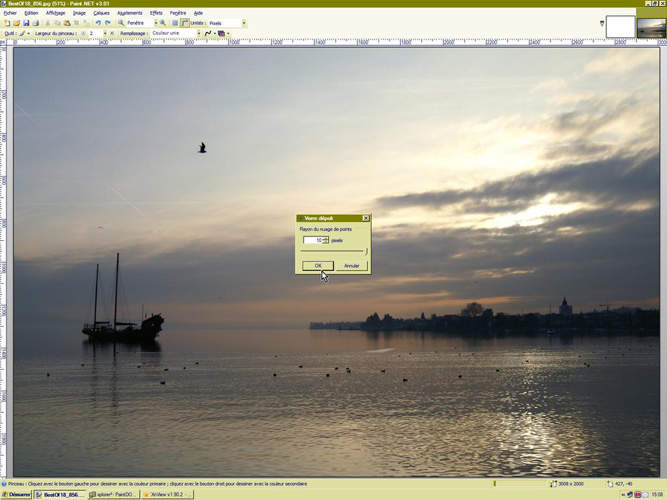
Task: Click the zoom in magnifier icon
Action: [x=163, y=23]
